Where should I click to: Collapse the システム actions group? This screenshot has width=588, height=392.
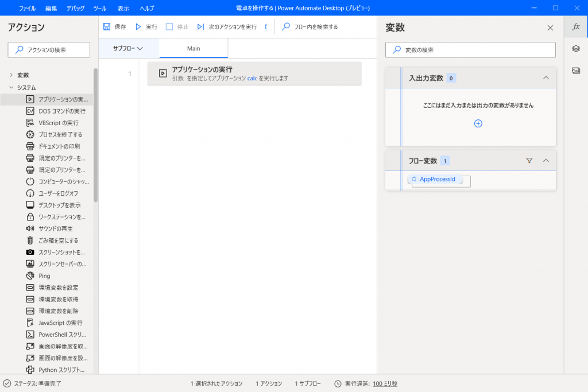11,87
